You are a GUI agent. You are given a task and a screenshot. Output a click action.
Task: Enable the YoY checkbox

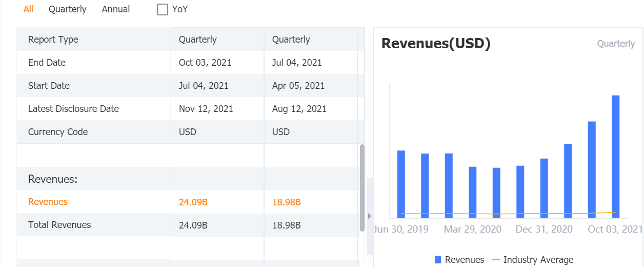point(163,9)
